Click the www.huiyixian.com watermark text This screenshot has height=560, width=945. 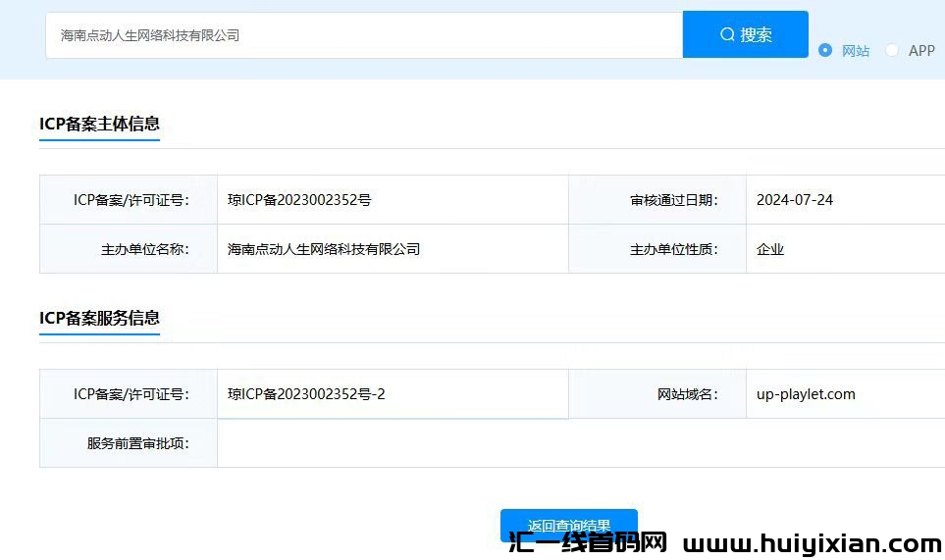pos(812,543)
